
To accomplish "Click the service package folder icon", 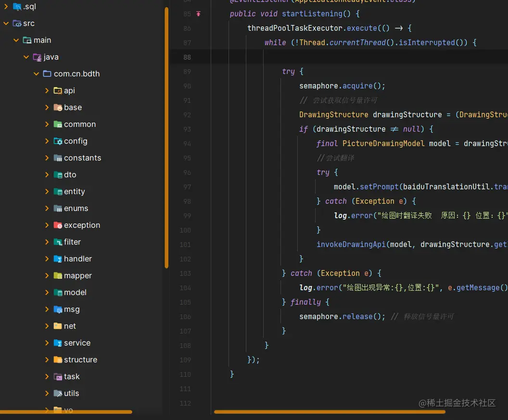I will (58, 343).
